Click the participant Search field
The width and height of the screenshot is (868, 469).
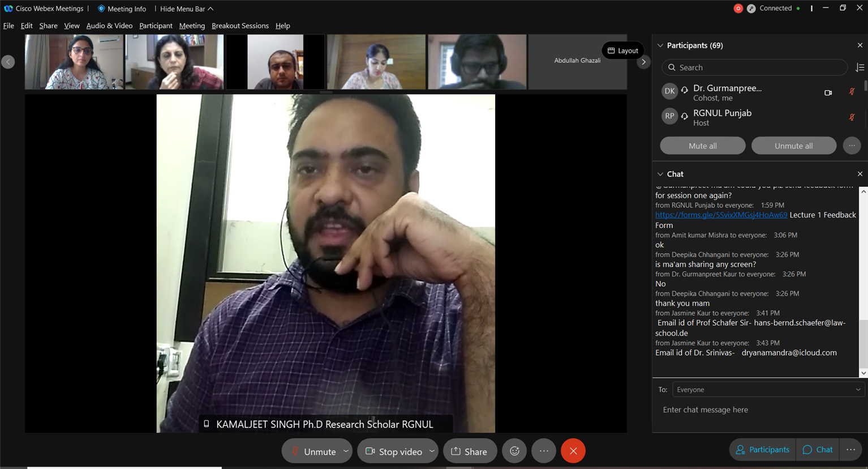tap(755, 67)
